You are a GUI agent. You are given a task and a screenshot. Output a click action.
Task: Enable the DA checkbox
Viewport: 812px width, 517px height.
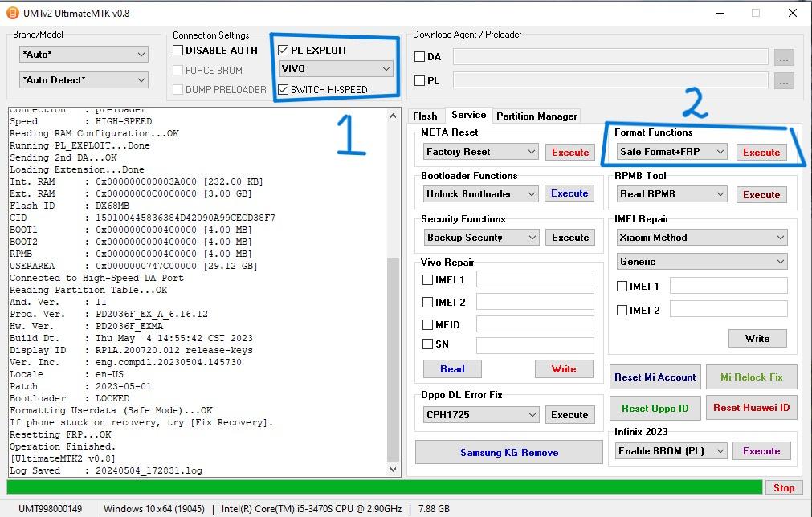click(419, 57)
